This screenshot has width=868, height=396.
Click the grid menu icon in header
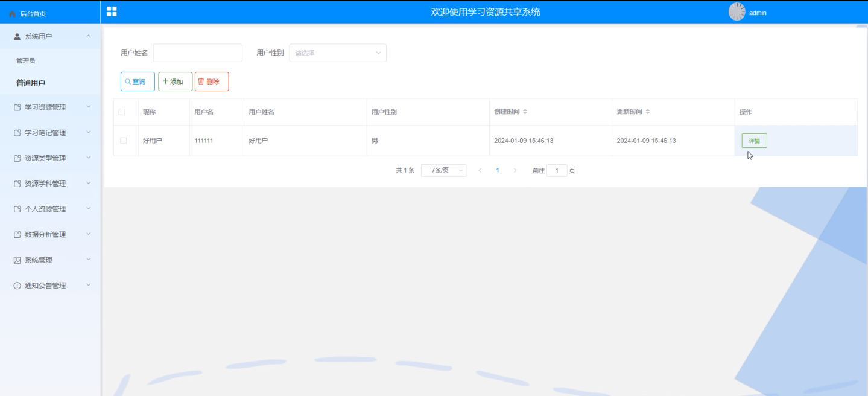tap(112, 11)
